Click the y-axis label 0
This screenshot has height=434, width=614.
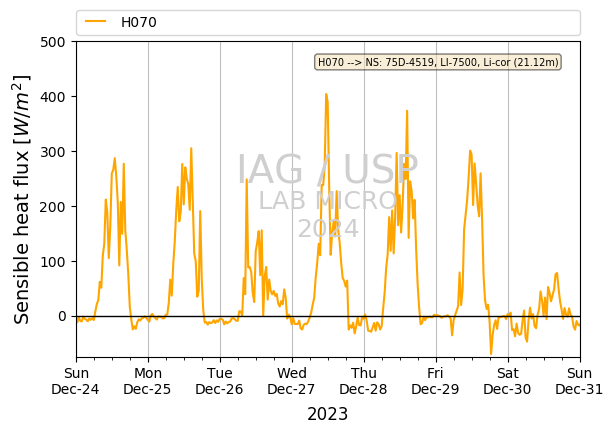coord(62,316)
